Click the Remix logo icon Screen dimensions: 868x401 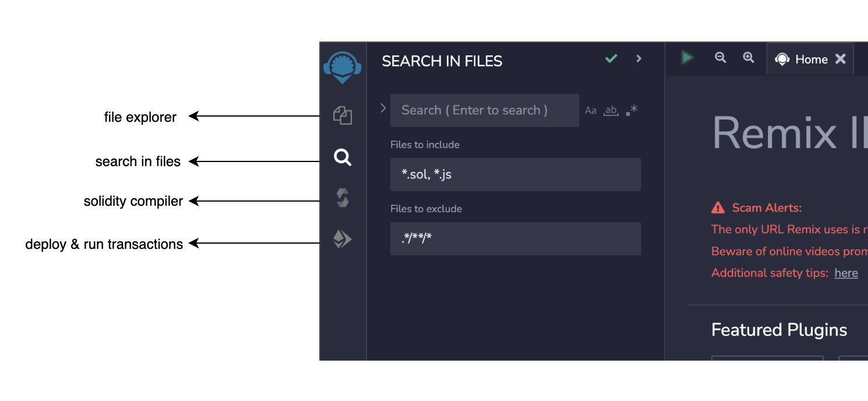tap(343, 68)
